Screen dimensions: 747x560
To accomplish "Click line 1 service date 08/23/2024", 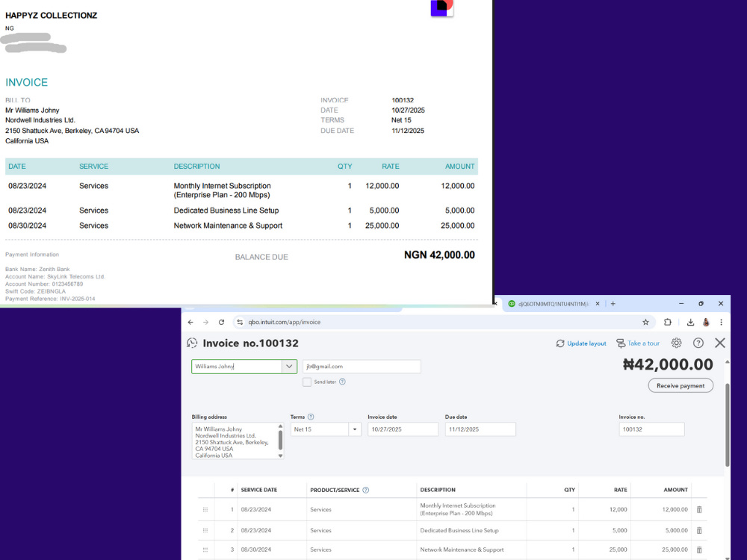I will click(255, 509).
